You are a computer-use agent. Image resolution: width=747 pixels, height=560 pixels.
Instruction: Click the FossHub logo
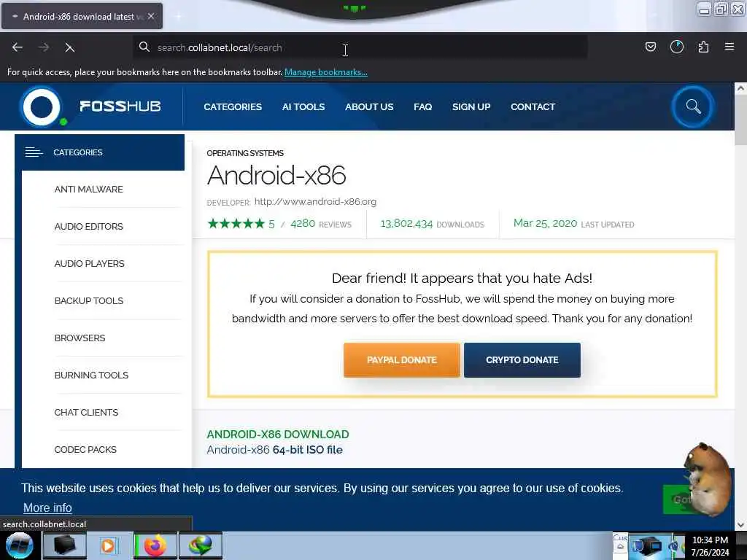point(90,106)
